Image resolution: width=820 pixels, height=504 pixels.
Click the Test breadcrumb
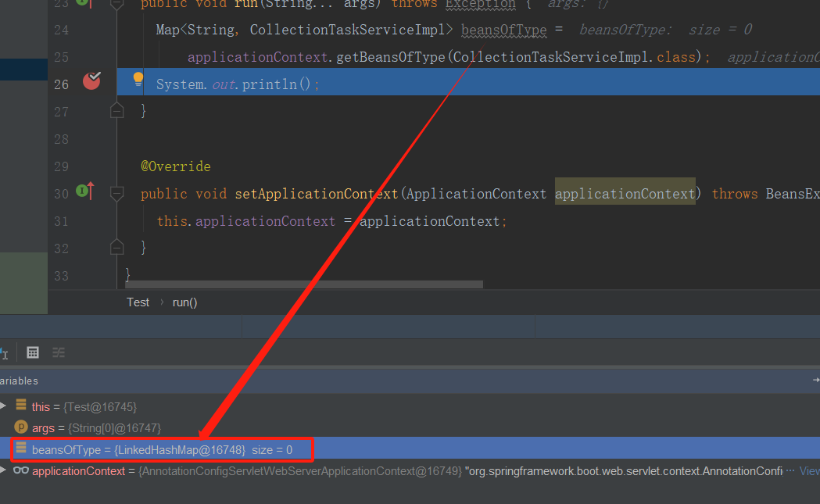point(138,302)
